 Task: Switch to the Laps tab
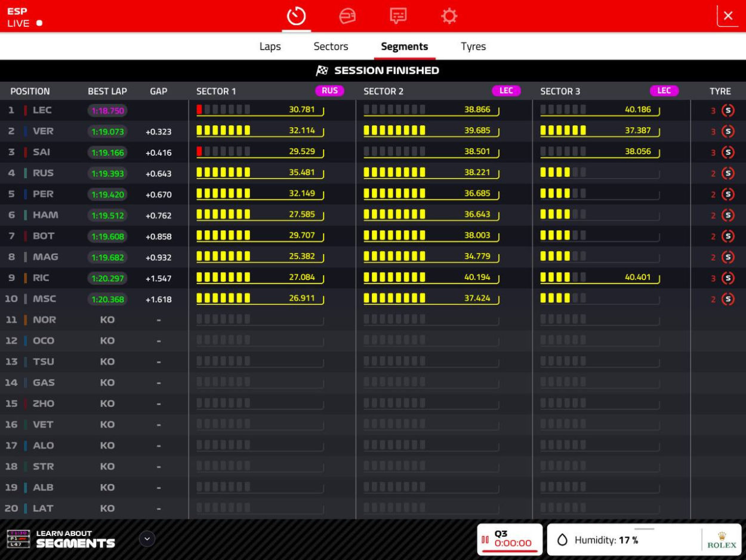270,47
